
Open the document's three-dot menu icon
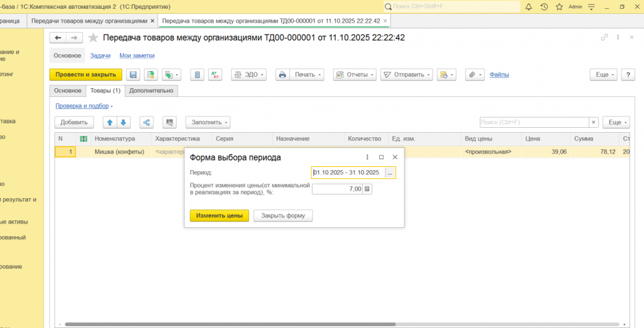pyautogui.click(x=618, y=37)
